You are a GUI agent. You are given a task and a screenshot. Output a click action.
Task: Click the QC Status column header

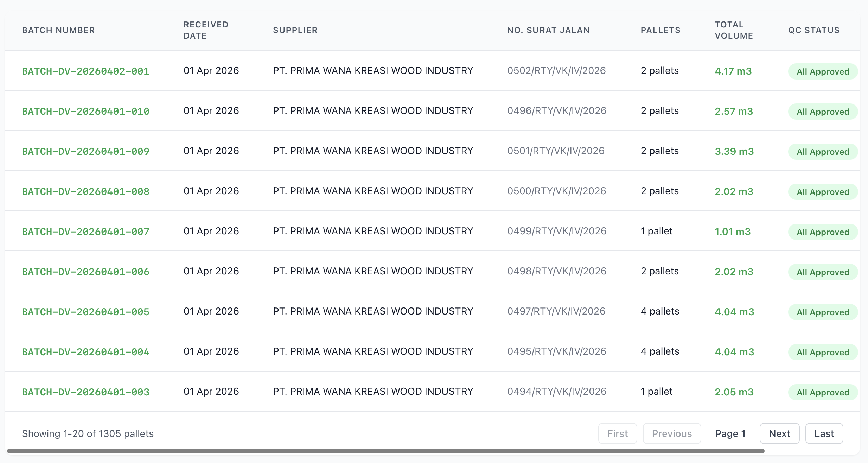click(x=814, y=30)
